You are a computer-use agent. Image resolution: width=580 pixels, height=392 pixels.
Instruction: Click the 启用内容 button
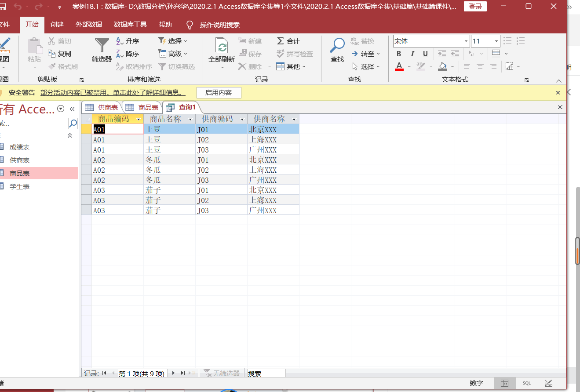tap(219, 93)
